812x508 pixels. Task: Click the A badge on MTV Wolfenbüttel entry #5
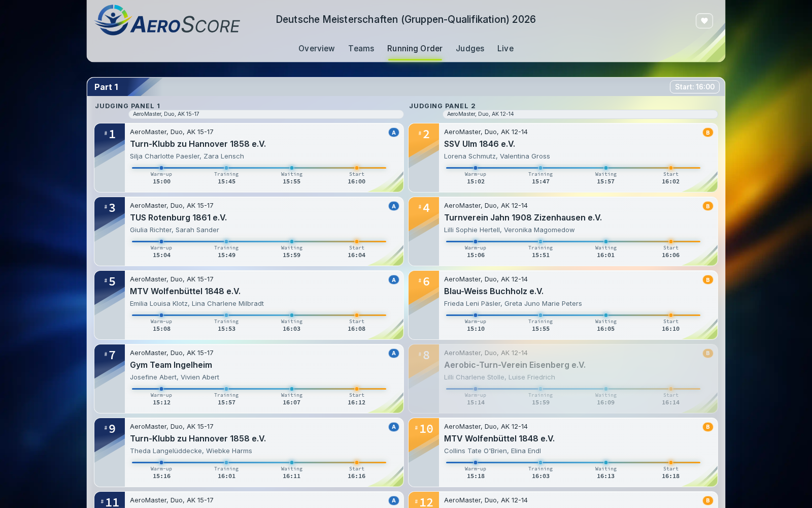pos(393,279)
